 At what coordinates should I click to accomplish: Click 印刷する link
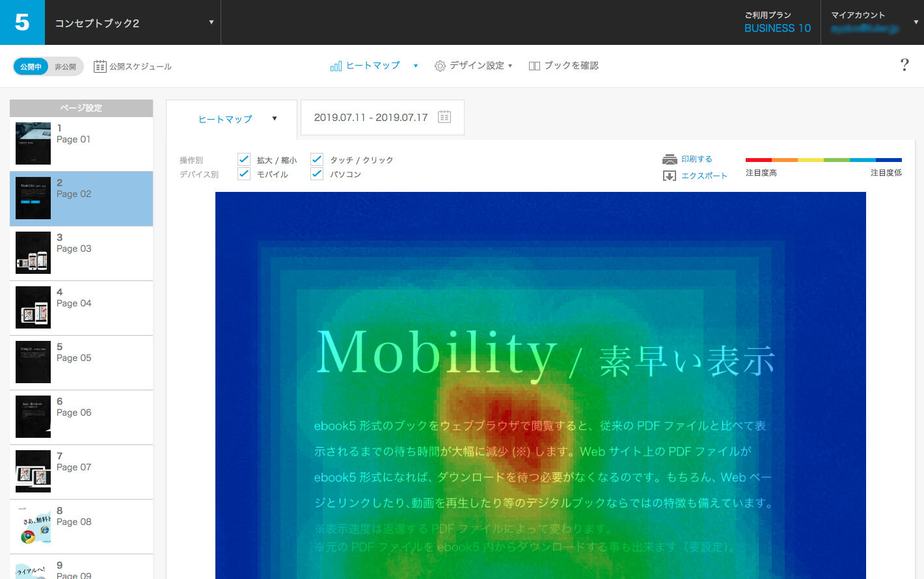[x=696, y=159]
